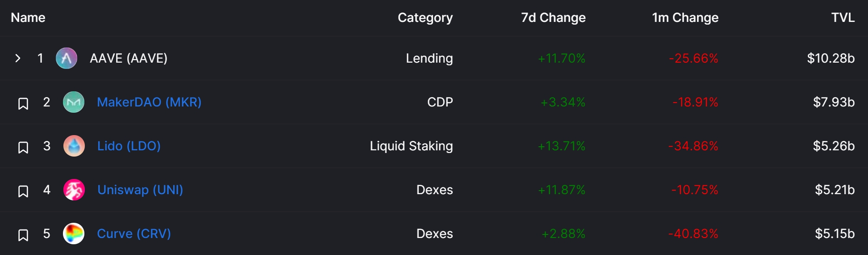
Task: Sort by 1m Change column
Action: click(x=685, y=17)
